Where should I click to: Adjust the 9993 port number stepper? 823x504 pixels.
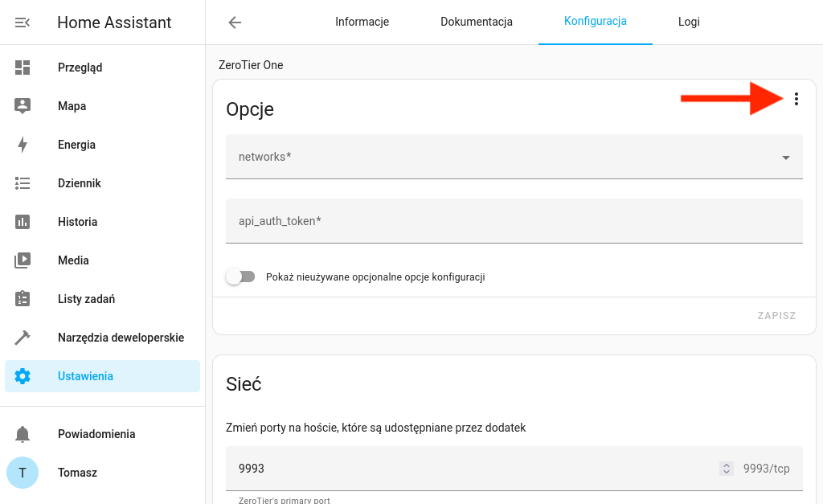click(727, 469)
